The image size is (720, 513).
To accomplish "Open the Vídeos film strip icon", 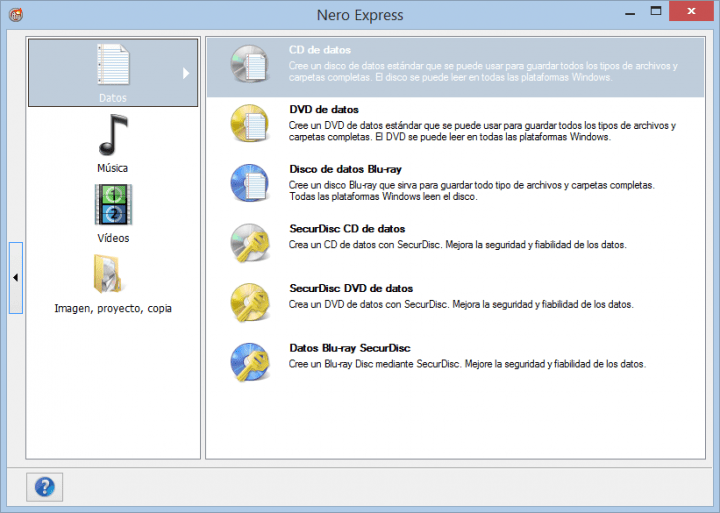I will tap(113, 205).
